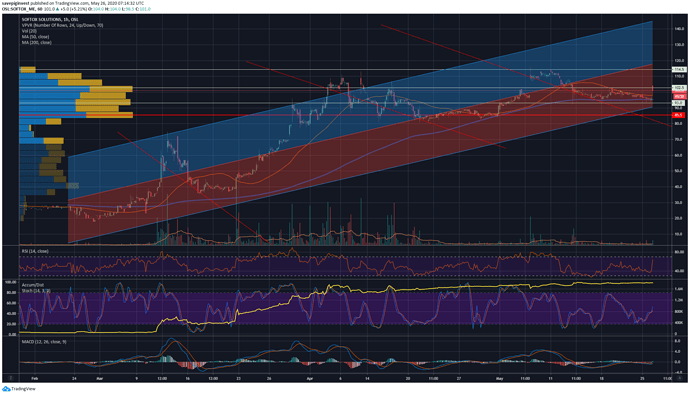Click the 114.5 horizontal line price tag
Screen dimensions: 690x395
tap(679, 69)
